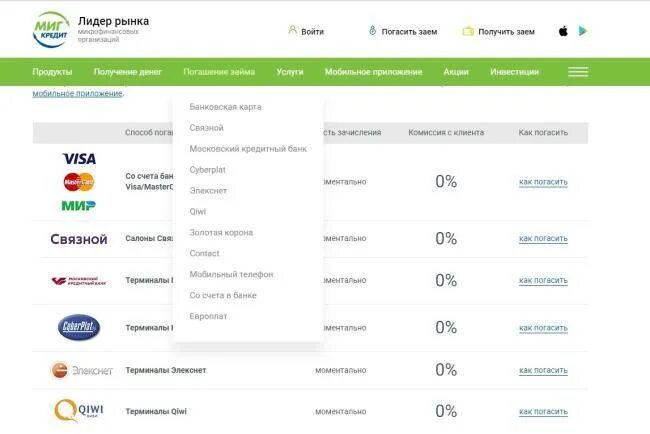Select Элекснет in dropdown

(208, 191)
